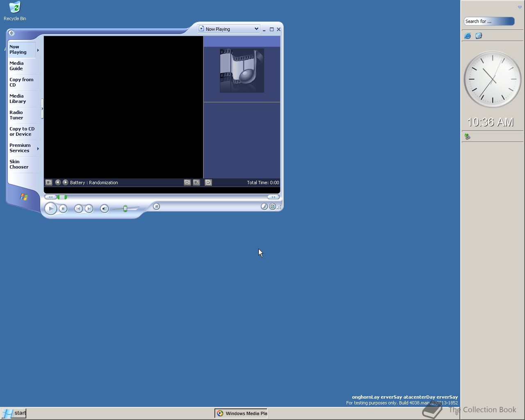The height and width of the screenshot is (420, 525).
Task: Launch the second sidebar quick launch icon
Action: (x=479, y=36)
